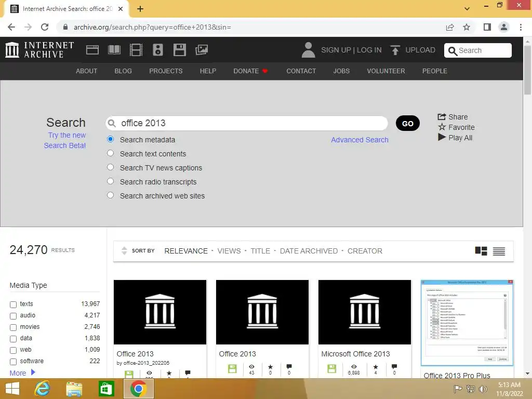The image size is (532, 399).
Task: Open the Software floppy disk icon
Action: coord(179,50)
